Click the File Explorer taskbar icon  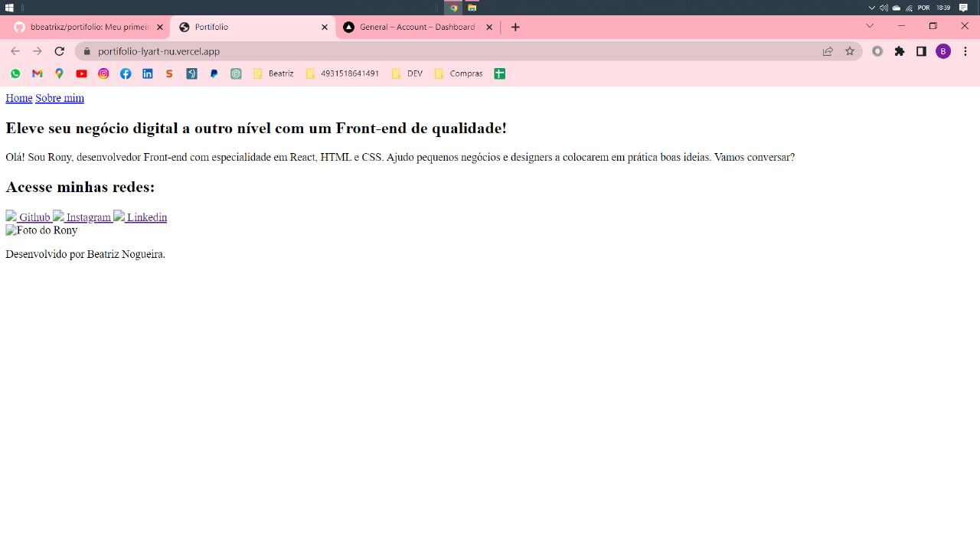(x=472, y=8)
